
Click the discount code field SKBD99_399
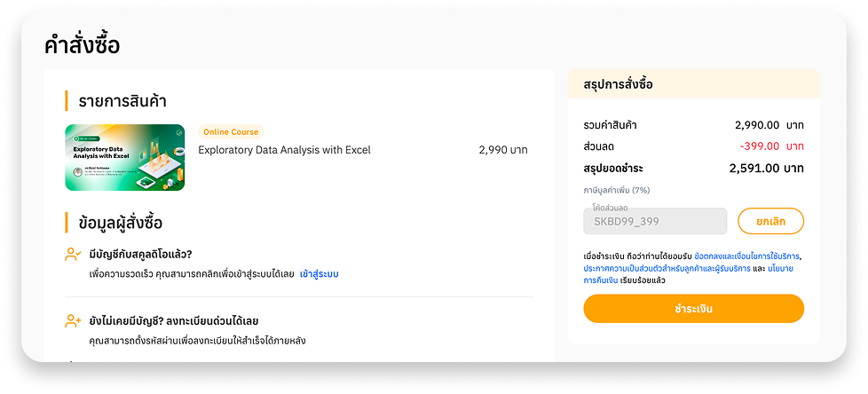[x=655, y=221]
